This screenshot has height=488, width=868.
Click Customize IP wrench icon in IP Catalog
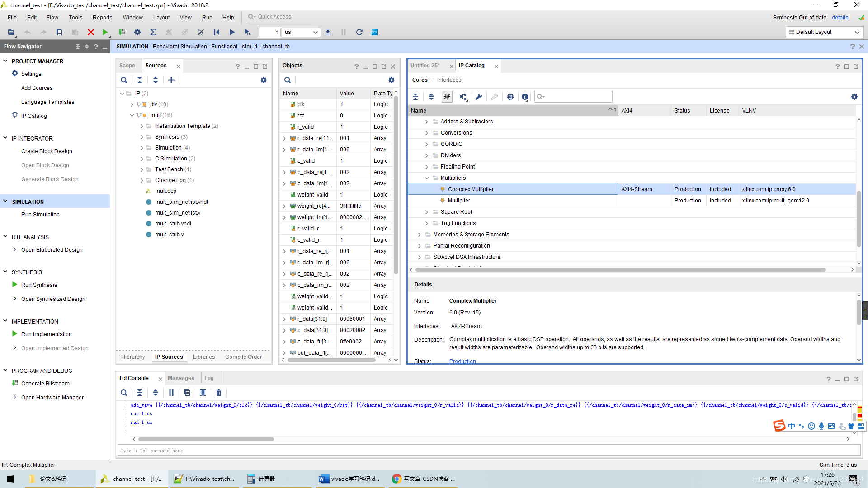click(479, 97)
